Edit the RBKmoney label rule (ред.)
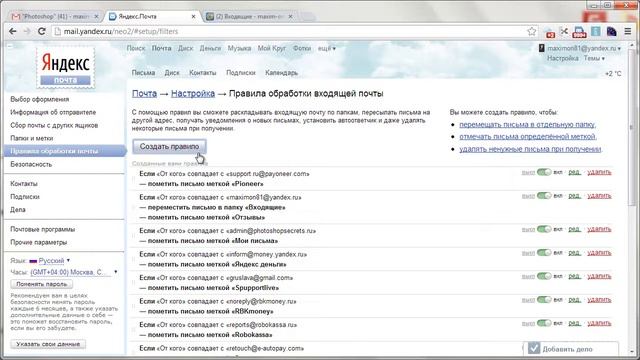The height and width of the screenshot is (360, 640). (574, 300)
